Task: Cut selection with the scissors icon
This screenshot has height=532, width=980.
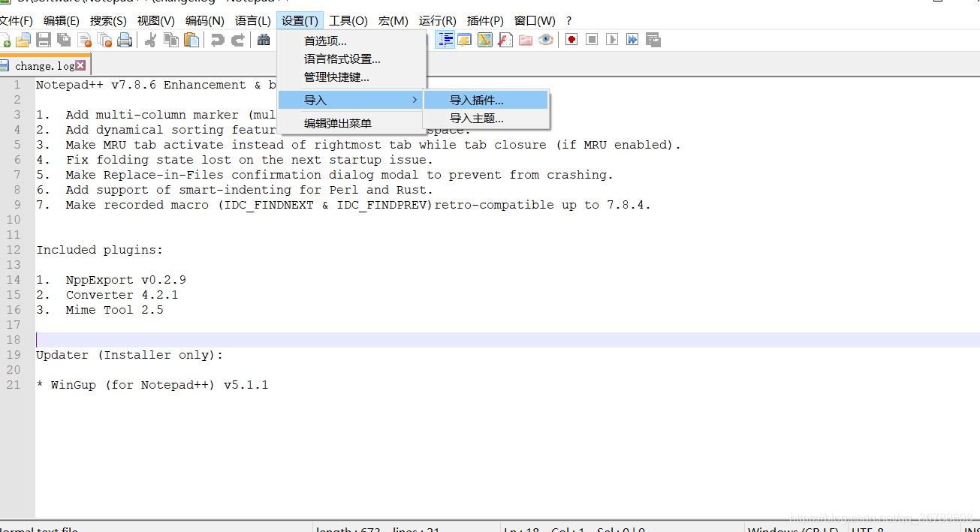Action: pyautogui.click(x=150, y=40)
